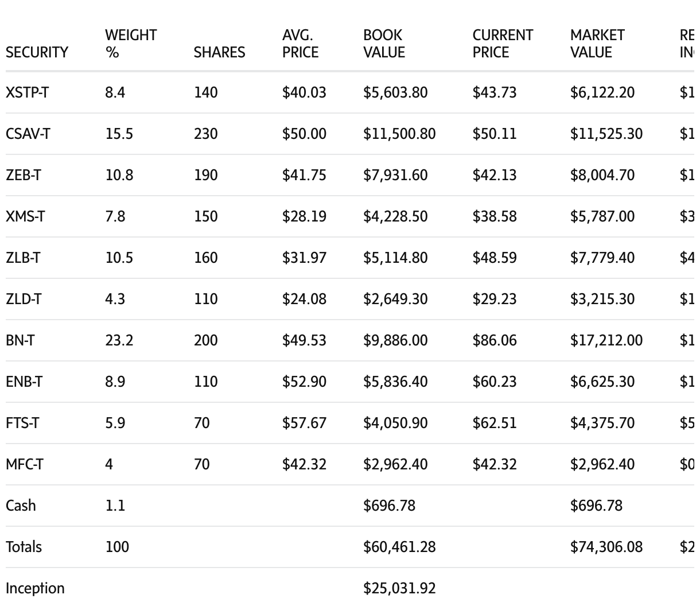Click the WEIGHT % column header
Image resolution: width=700 pixels, height=614 pixels.
130,44
